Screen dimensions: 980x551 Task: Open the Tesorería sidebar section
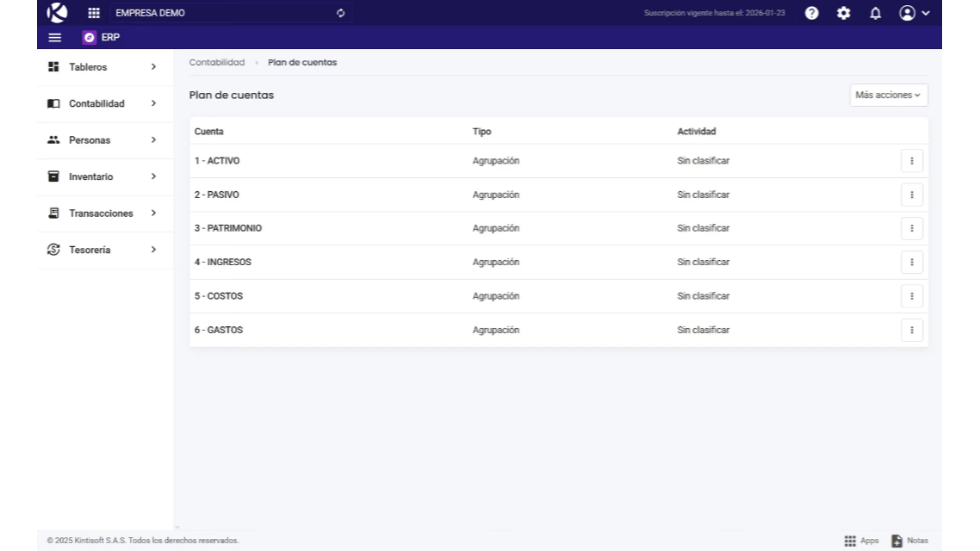click(105, 250)
